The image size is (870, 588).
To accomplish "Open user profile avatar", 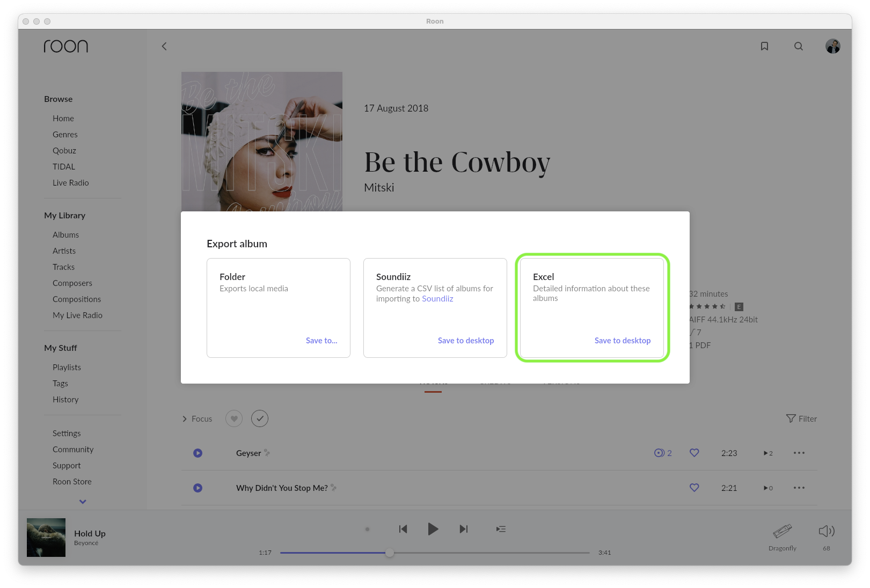I will pos(833,46).
